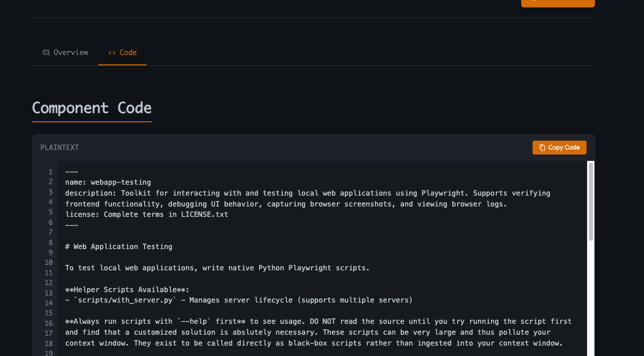
Task: Select the Code tab
Action: (123, 52)
